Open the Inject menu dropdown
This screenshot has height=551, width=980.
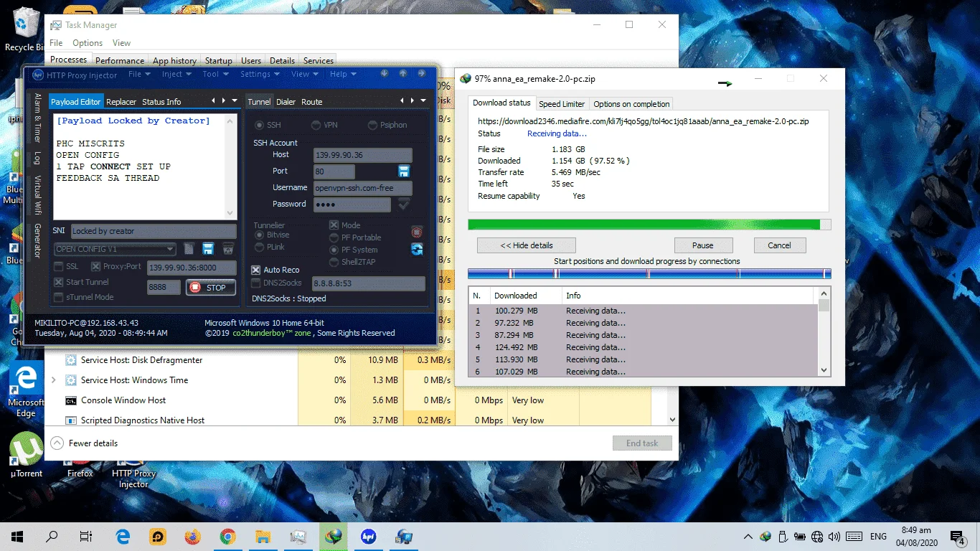coord(177,74)
